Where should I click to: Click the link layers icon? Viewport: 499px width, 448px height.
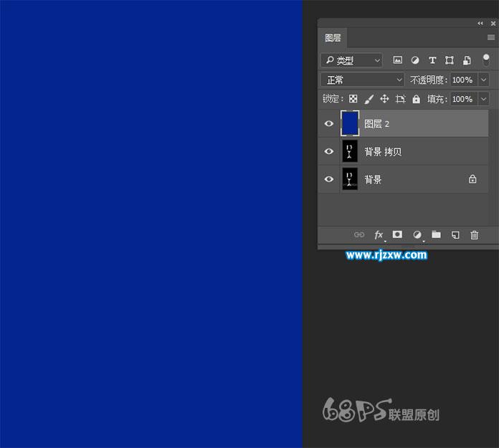click(359, 235)
